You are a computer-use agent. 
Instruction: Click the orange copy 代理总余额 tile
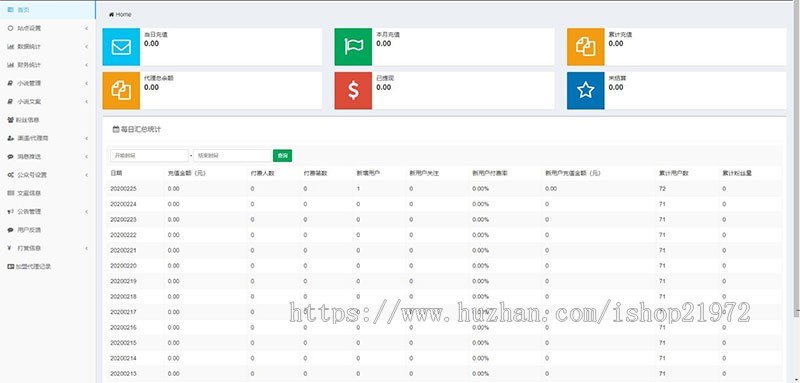tap(121, 91)
